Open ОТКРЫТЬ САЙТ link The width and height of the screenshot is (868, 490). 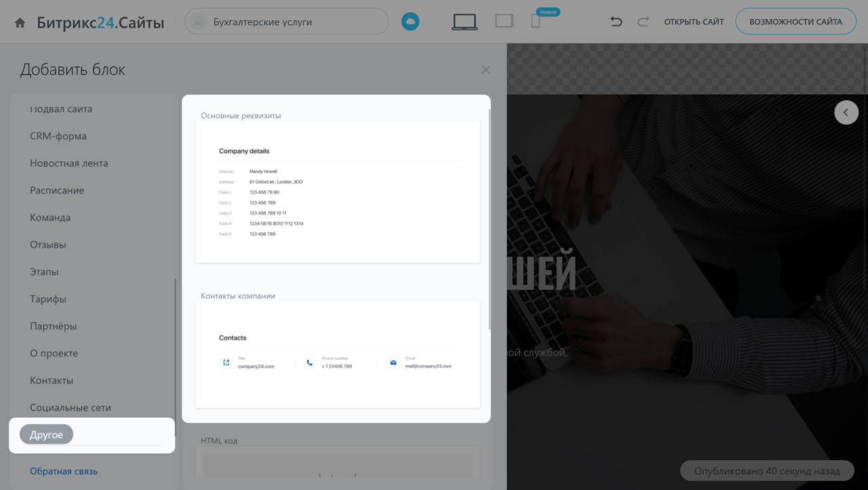pyautogui.click(x=694, y=22)
